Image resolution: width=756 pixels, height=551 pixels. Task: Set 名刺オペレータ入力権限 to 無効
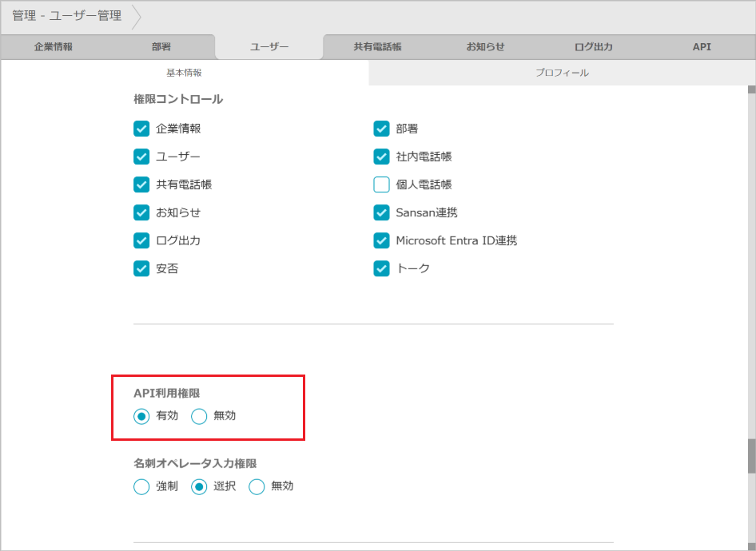point(257,486)
